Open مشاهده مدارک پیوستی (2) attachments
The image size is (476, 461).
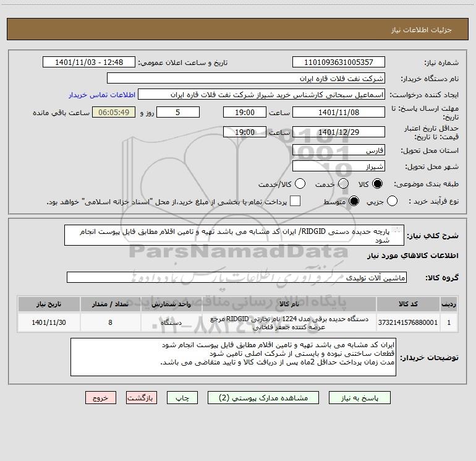(263, 398)
